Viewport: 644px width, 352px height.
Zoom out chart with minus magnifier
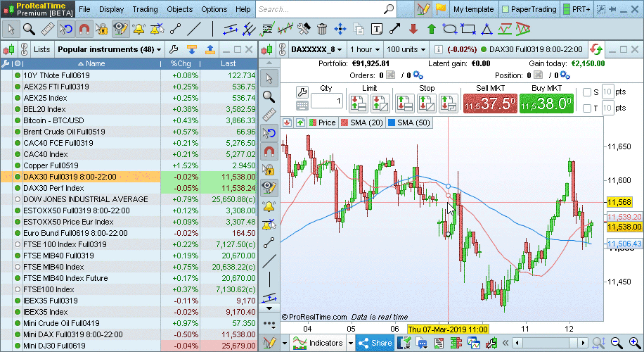(616, 342)
